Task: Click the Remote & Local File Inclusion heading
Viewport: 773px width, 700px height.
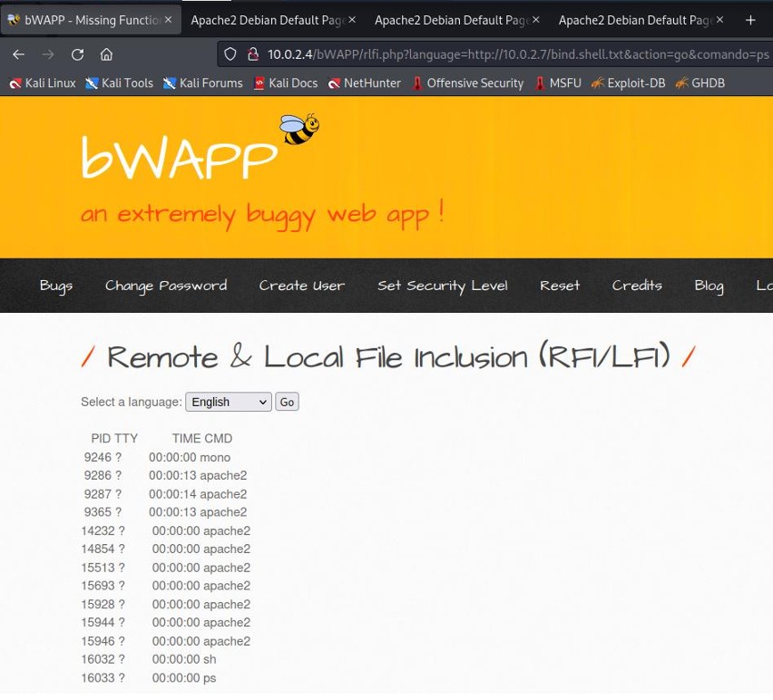Action: pyautogui.click(x=388, y=356)
